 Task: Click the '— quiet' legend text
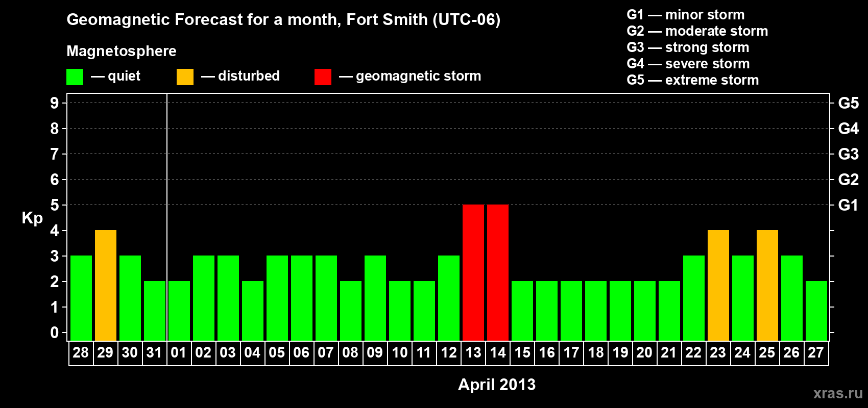(115, 76)
